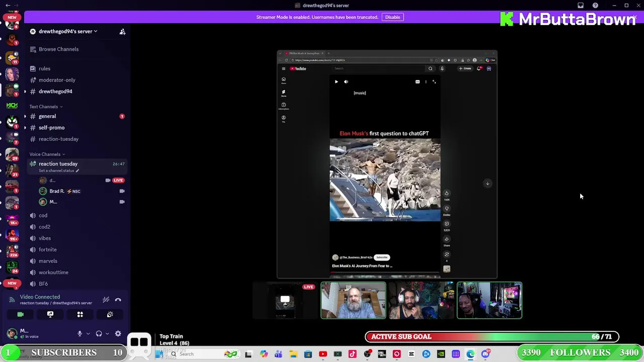This screenshot has width=644, height=362.
Task: Deafen with the headphones icon
Action: click(99, 333)
